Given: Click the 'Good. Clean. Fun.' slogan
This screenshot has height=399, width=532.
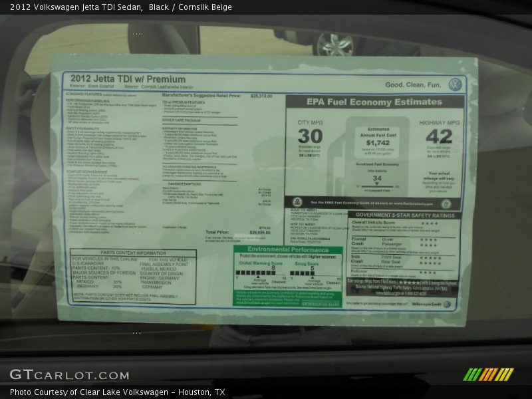Looking at the screenshot, I should pyautogui.click(x=413, y=85).
